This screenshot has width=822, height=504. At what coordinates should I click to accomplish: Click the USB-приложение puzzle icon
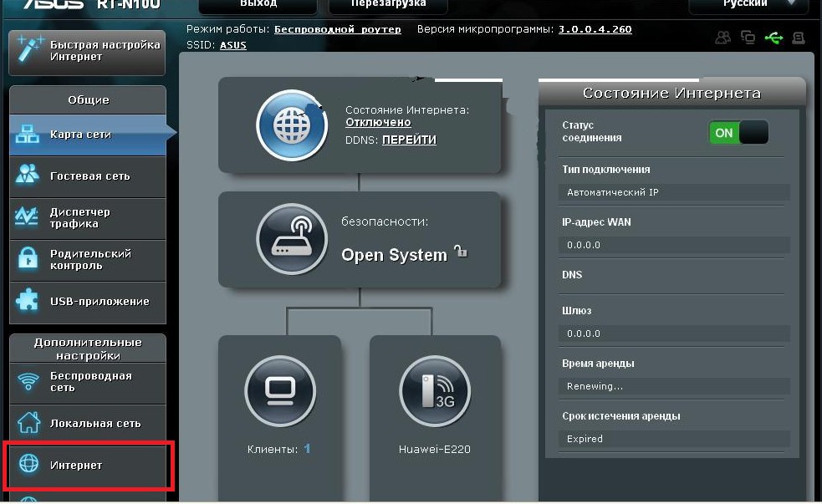point(28,301)
